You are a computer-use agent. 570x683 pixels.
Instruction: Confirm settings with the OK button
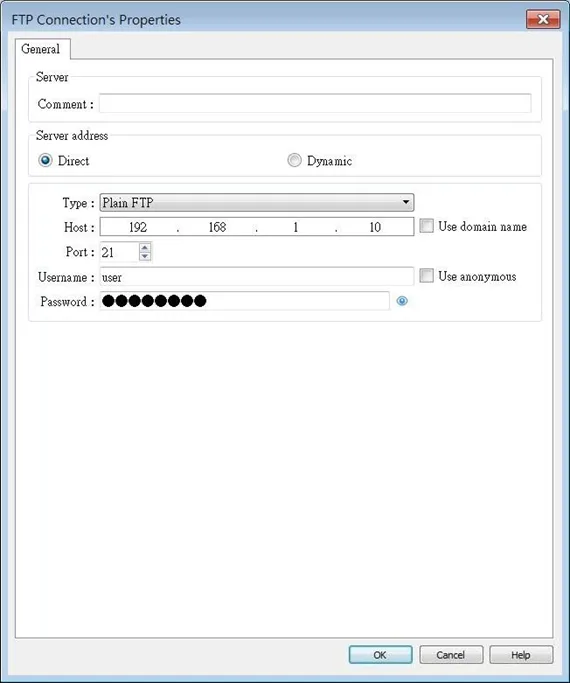click(380, 655)
